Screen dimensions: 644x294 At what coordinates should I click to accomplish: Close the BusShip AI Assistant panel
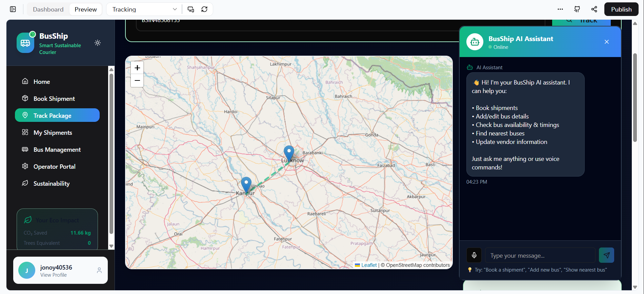pos(607,42)
